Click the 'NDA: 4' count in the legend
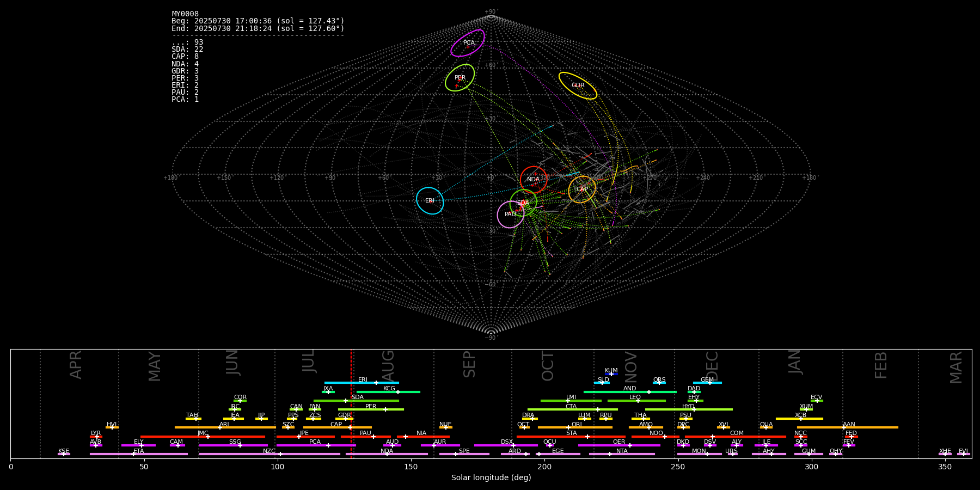Viewport: 980px width, 490px height. tap(185, 64)
